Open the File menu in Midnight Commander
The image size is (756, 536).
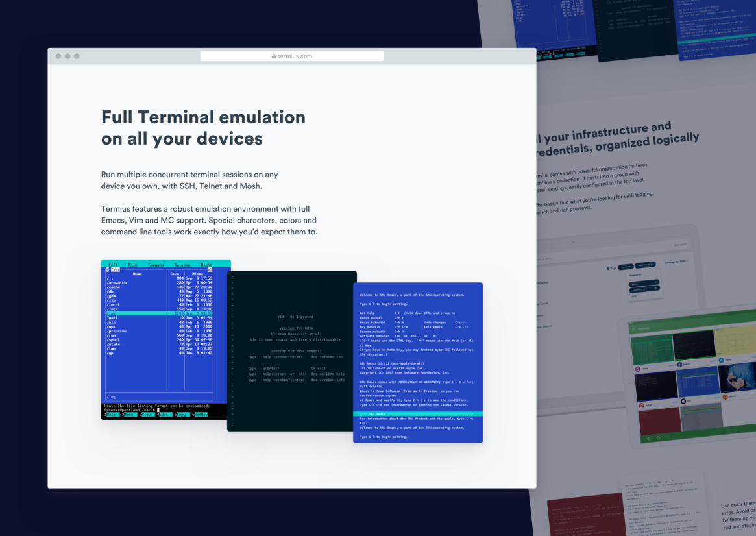pos(132,265)
